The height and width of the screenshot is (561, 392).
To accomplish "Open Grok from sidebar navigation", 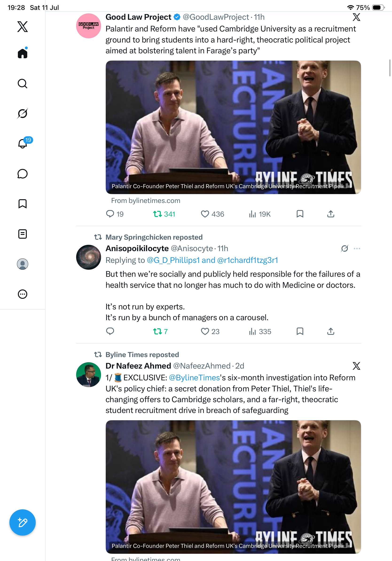I will (23, 113).
